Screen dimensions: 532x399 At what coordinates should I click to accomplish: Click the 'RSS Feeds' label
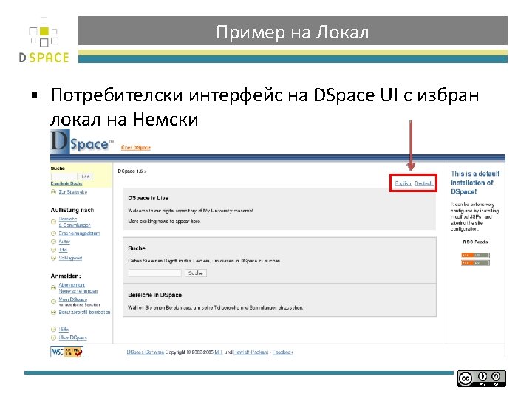click(x=475, y=242)
